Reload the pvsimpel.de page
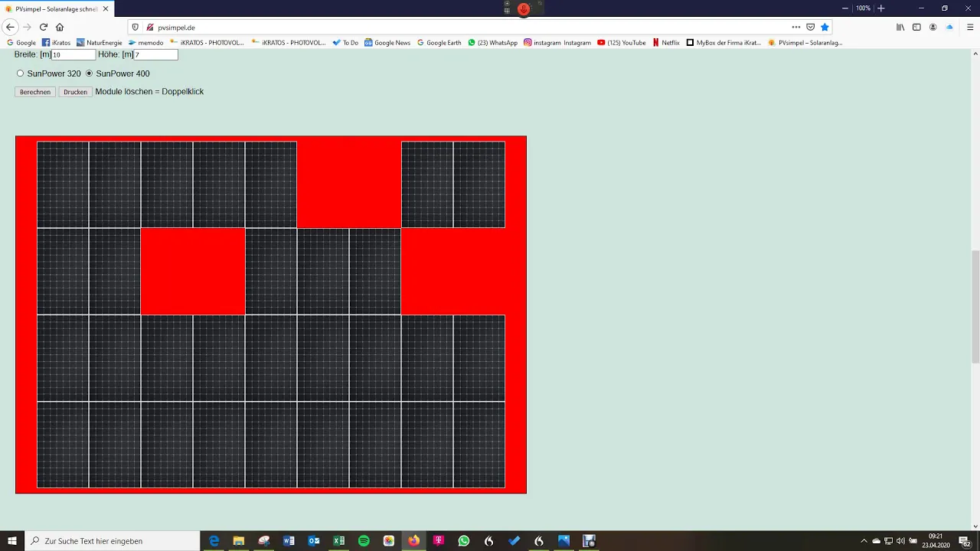Viewport: 980px width, 551px height. point(44,27)
